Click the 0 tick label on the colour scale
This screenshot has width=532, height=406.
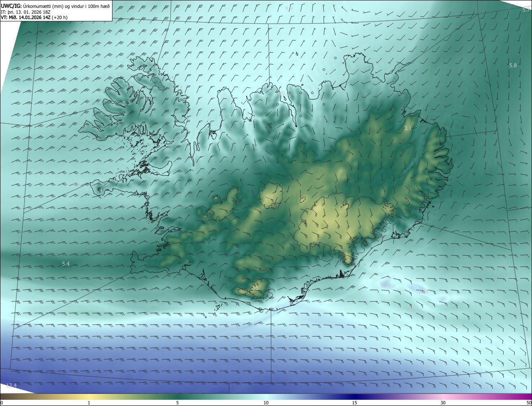2,403
